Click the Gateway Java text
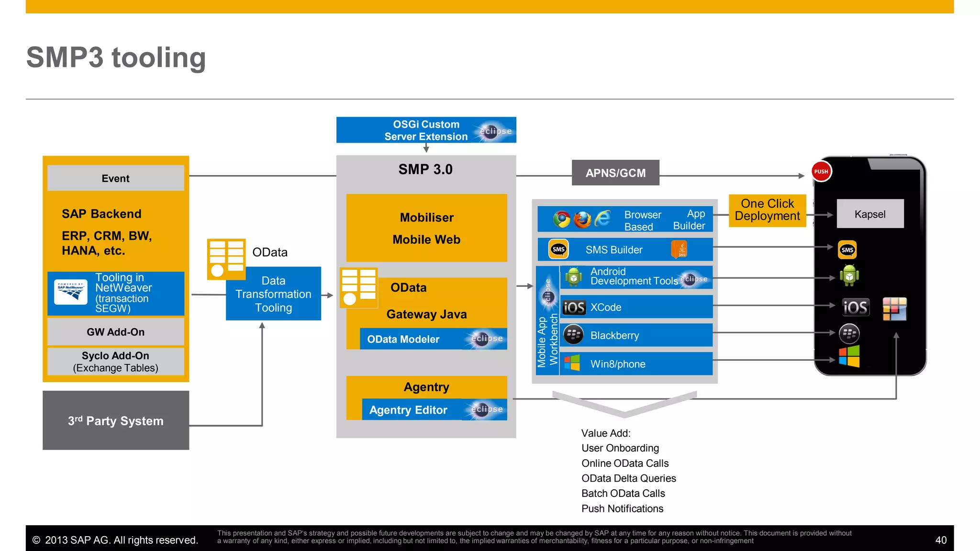This screenshot has width=980, height=551. pyautogui.click(x=426, y=314)
